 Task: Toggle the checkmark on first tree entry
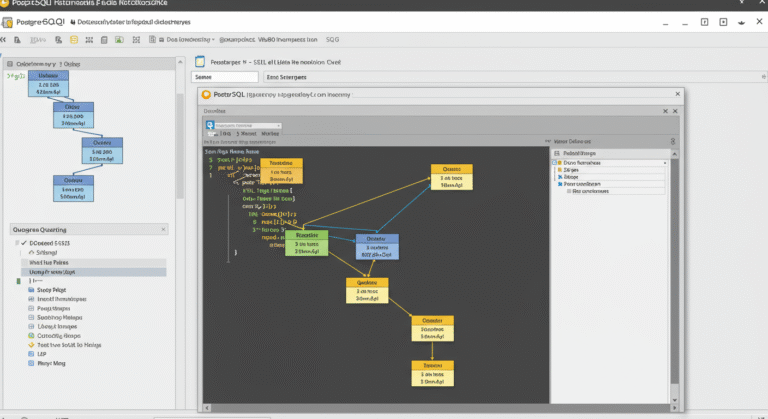click(23, 243)
